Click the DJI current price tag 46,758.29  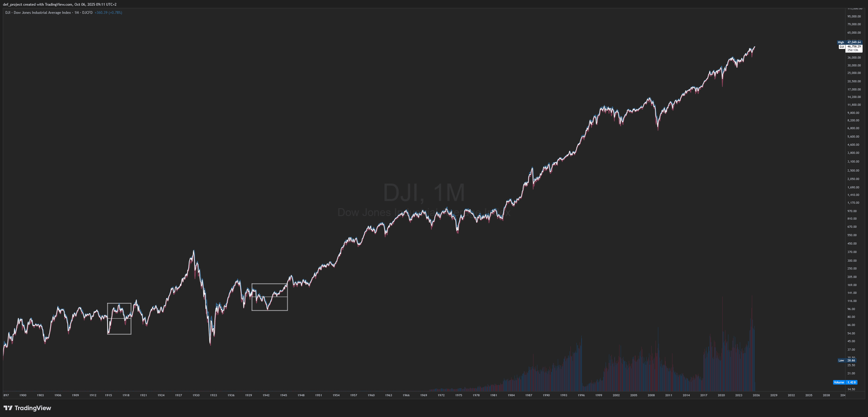pyautogui.click(x=854, y=47)
